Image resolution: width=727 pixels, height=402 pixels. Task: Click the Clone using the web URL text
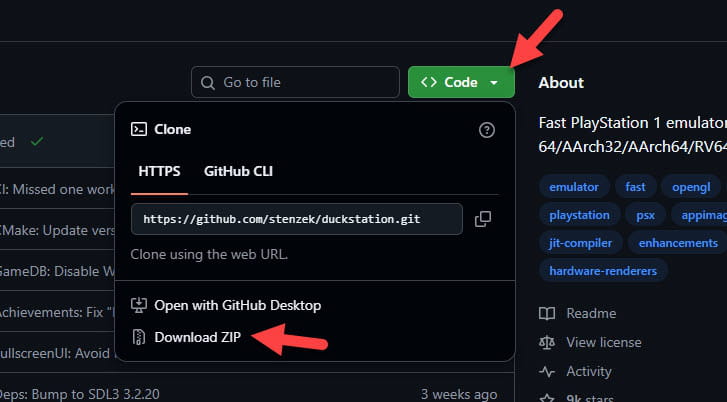coord(209,254)
